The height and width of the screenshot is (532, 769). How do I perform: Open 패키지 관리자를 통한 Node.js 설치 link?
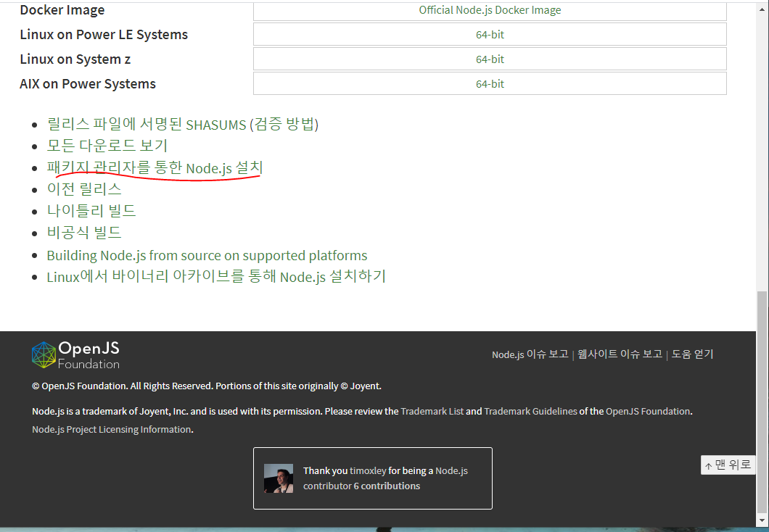tap(155, 168)
